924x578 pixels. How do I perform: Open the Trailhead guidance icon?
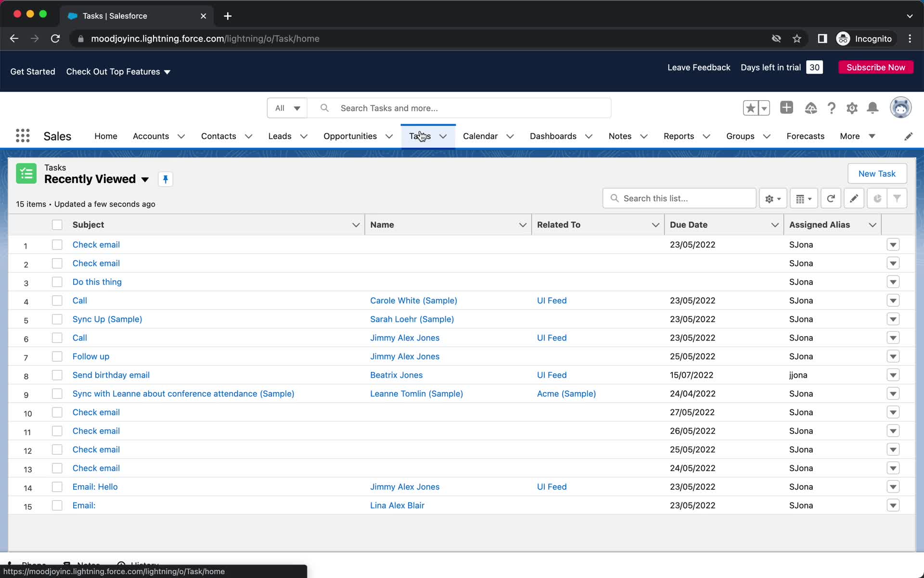pos(810,108)
